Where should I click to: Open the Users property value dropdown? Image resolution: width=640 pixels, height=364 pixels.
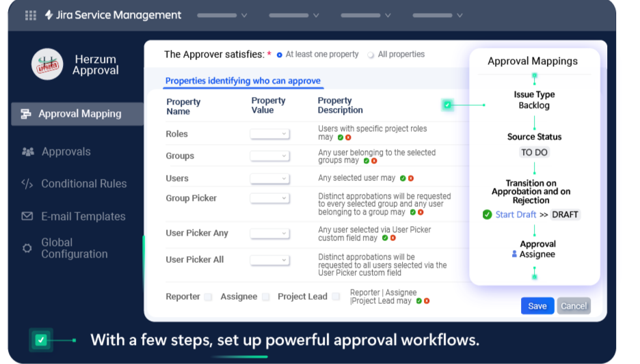tap(270, 178)
